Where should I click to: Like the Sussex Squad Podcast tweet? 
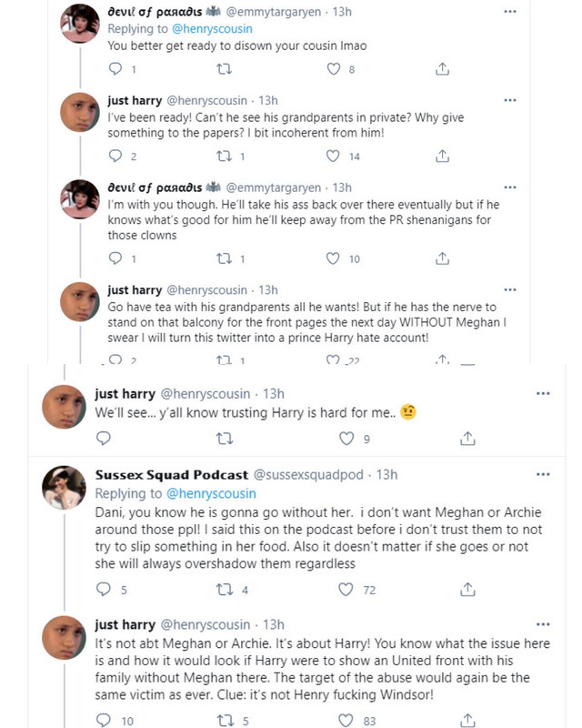346,589
